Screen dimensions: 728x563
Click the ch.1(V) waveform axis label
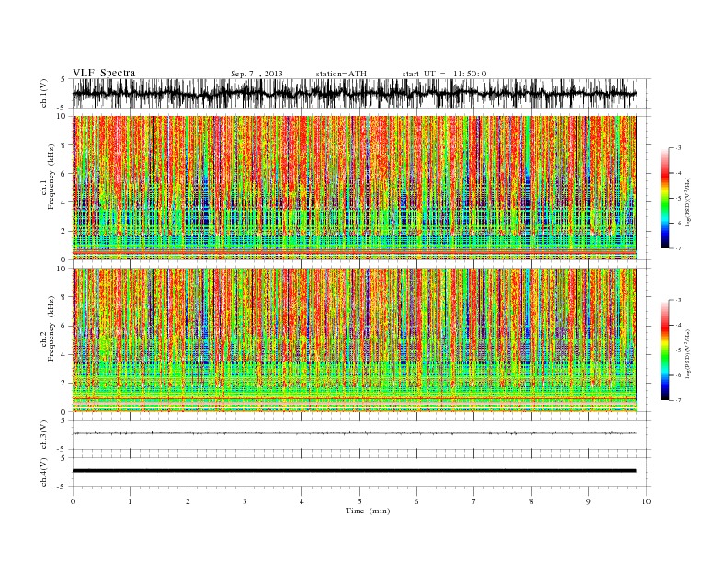pos(44,93)
